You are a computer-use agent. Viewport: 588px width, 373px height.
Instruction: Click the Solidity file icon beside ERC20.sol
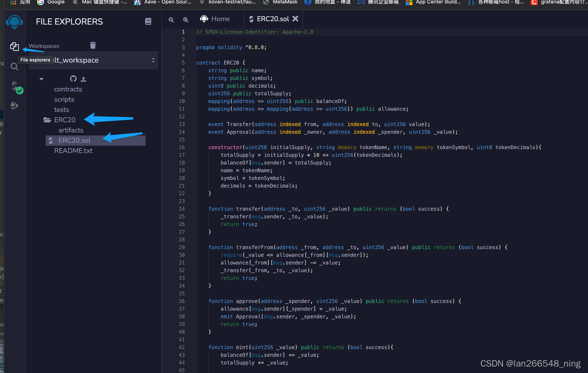tap(51, 140)
